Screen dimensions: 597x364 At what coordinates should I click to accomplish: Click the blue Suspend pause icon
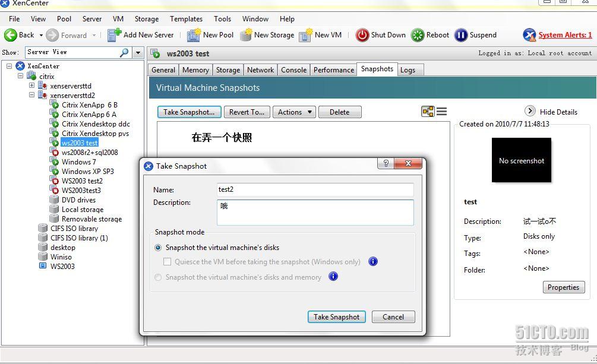[x=461, y=35]
